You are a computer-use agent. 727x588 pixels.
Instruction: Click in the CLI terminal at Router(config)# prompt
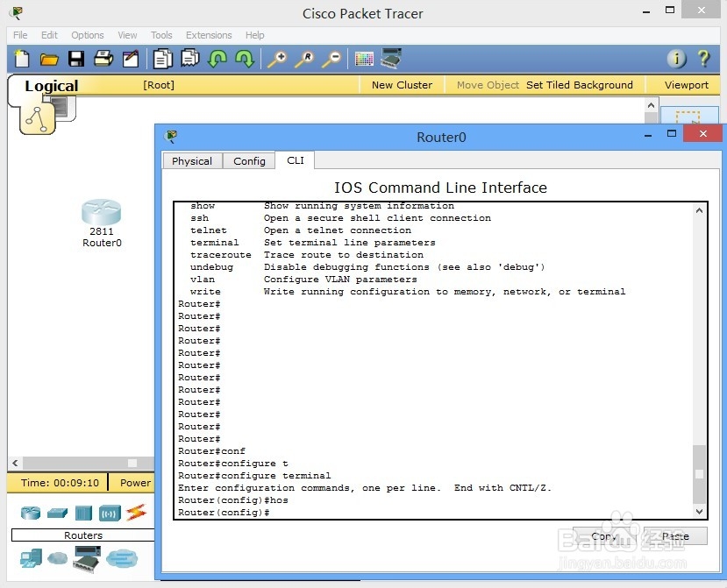(224, 513)
